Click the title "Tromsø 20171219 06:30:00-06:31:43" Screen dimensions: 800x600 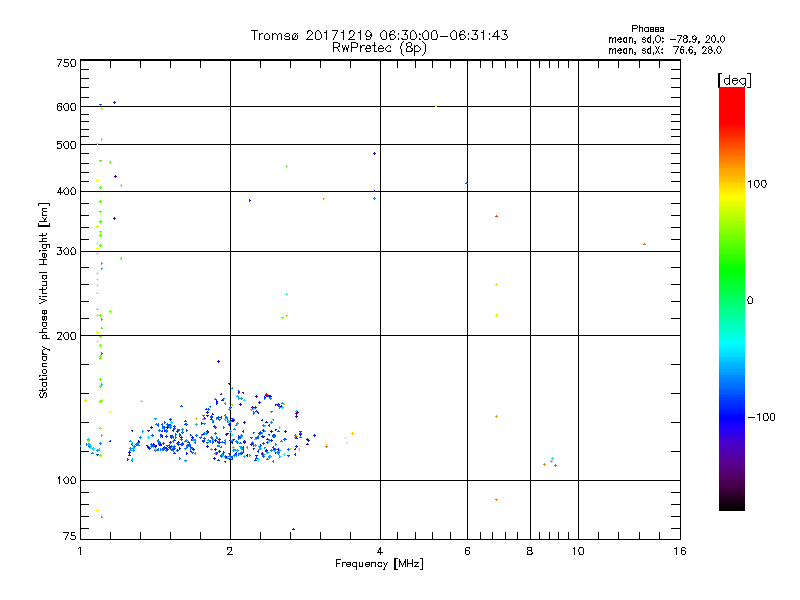(379, 35)
